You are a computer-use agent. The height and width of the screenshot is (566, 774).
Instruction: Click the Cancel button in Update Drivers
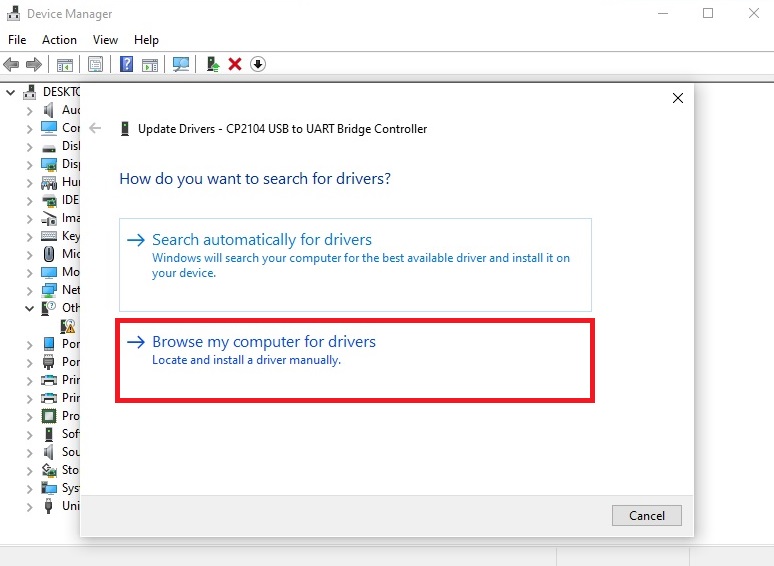647,516
